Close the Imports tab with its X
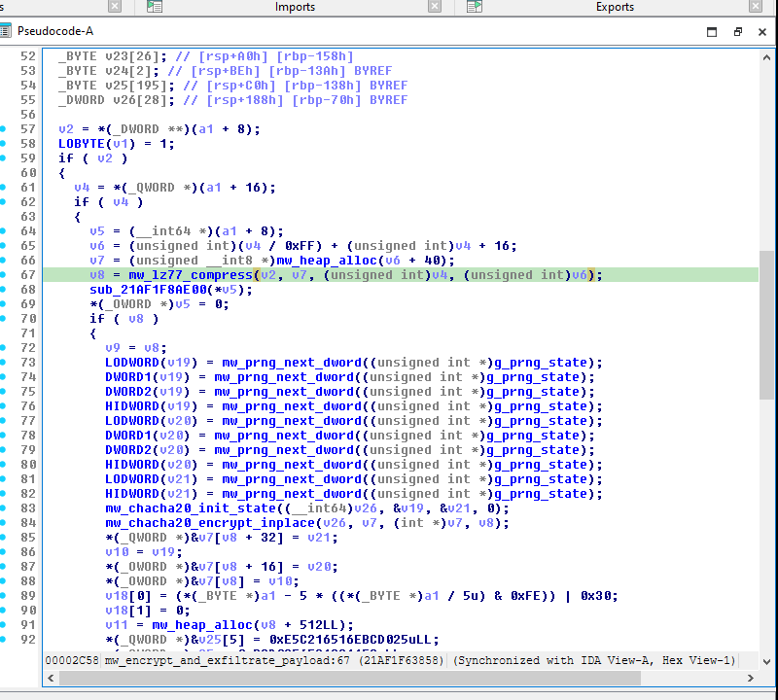The image size is (778, 700). pos(436,8)
